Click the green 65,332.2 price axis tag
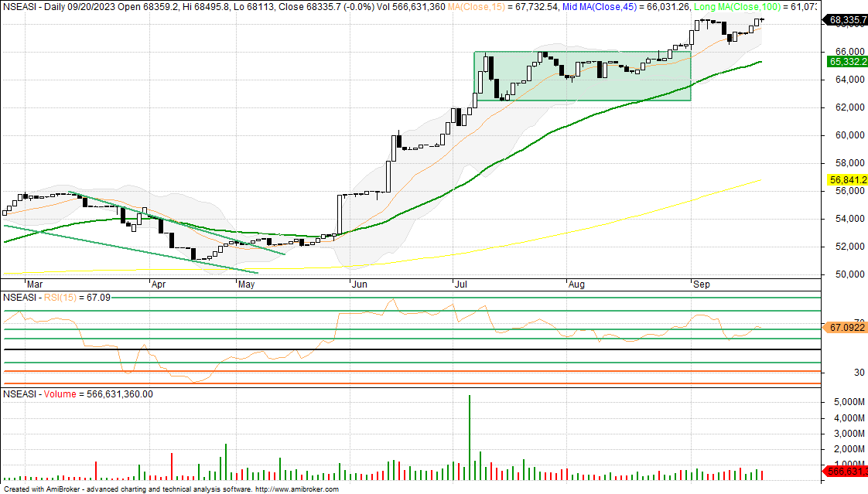 click(846, 61)
